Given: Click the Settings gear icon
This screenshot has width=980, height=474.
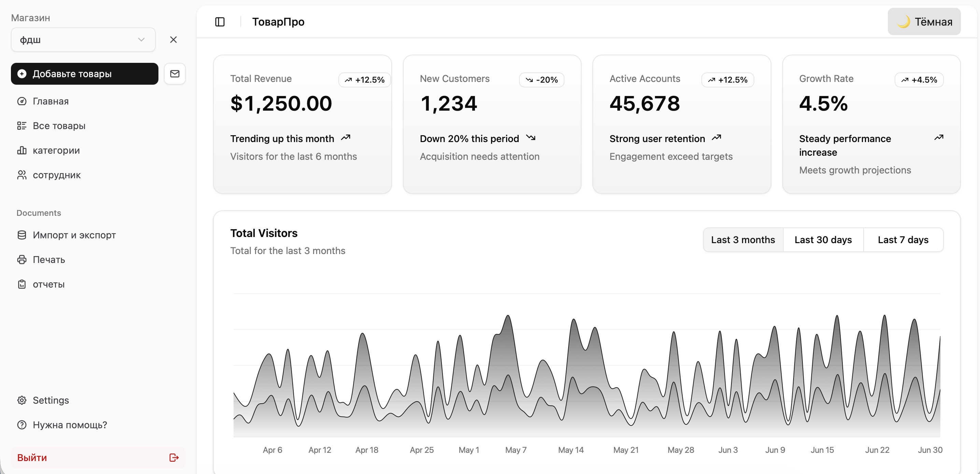Looking at the screenshot, I should 22,400.
